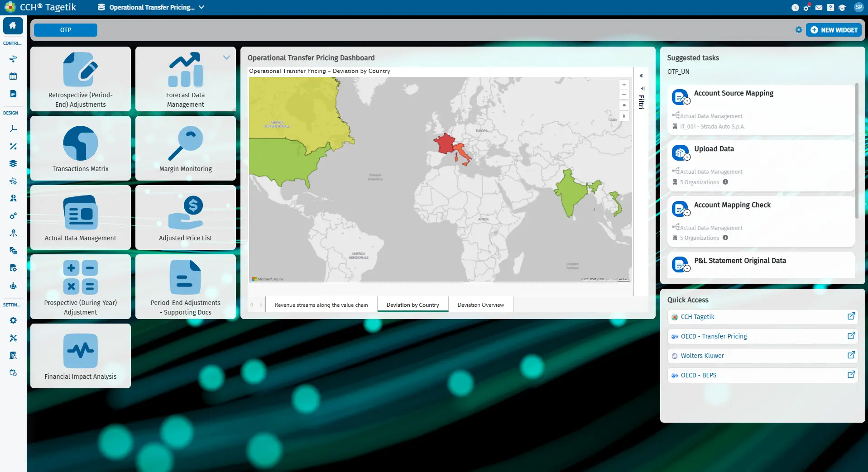Expand the Filtri filters pane

click(x=641, y=76)
